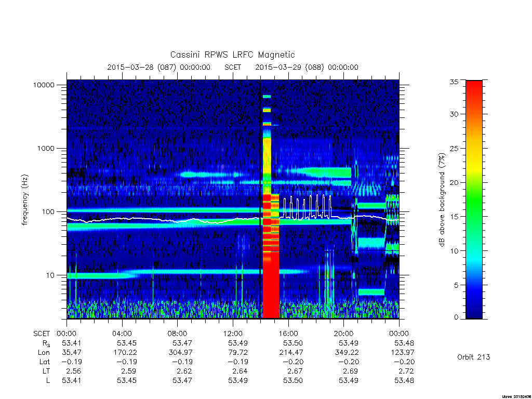Click the LT value '2.67'

[x=295, y=371]
